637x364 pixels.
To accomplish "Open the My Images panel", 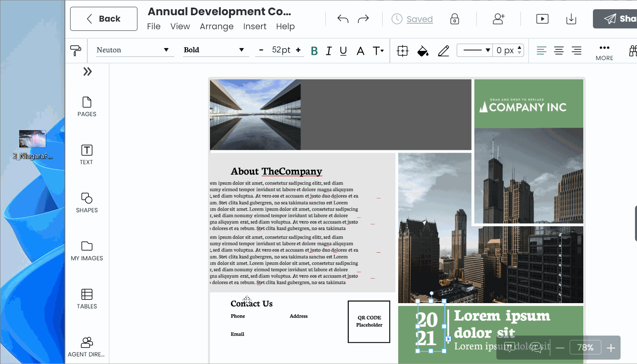I will coord(87,251).
